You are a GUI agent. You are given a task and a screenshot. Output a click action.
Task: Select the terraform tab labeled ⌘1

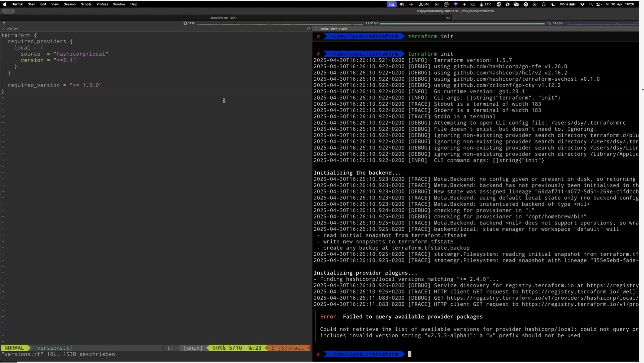[x=448, y=18]
